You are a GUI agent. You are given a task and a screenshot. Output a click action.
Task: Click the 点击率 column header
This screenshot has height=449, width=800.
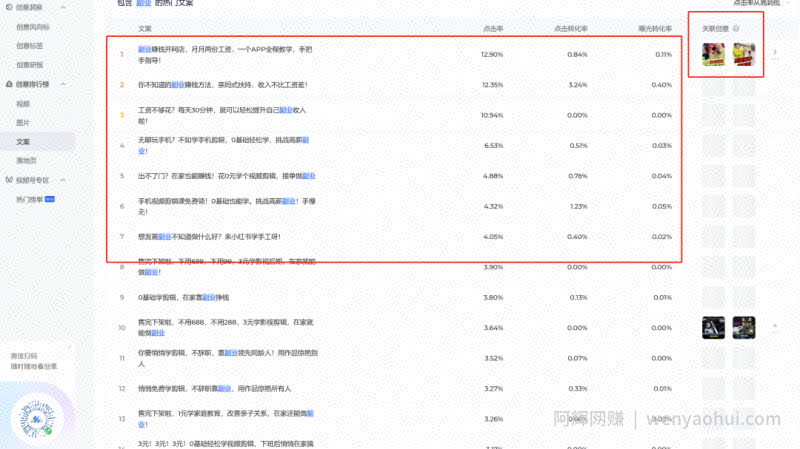pyautogui.click(x=493, y=29)
